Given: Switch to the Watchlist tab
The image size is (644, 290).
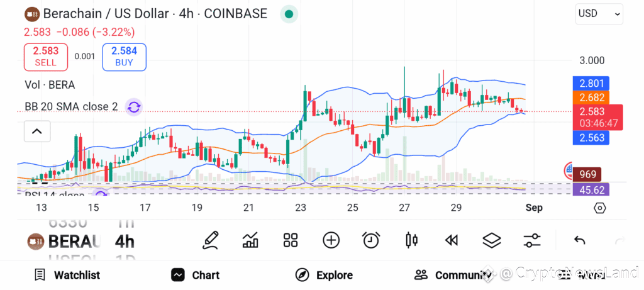Looking at the screenshot, I should 67,275.
